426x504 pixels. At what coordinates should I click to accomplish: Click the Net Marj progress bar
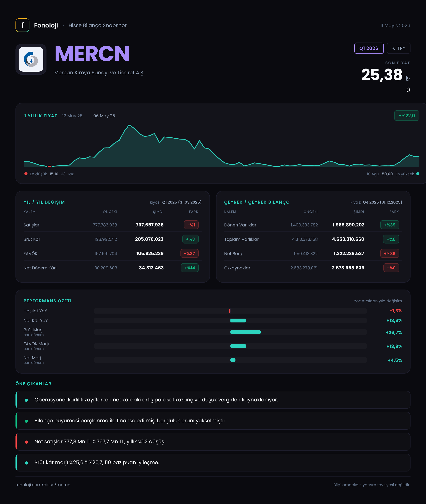pos(233,360)
